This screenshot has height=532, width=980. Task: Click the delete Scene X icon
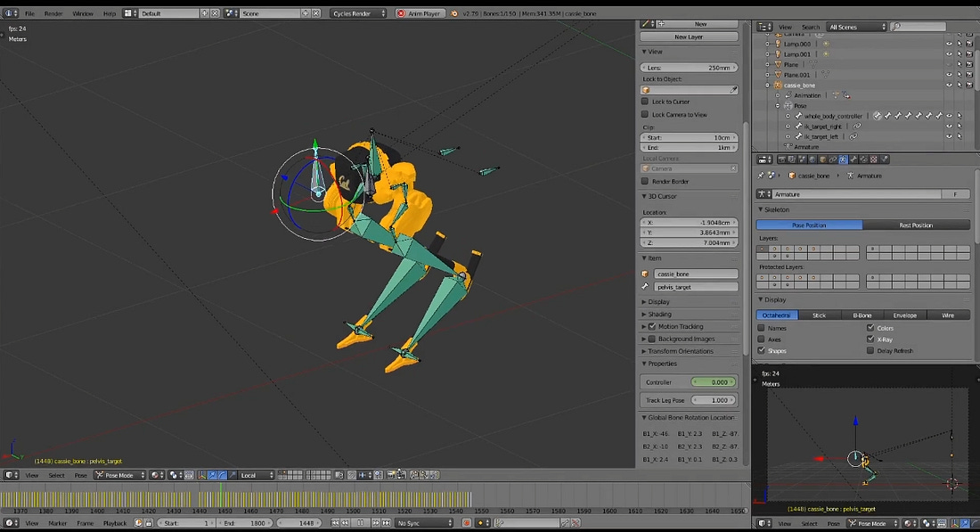[316, 13]
